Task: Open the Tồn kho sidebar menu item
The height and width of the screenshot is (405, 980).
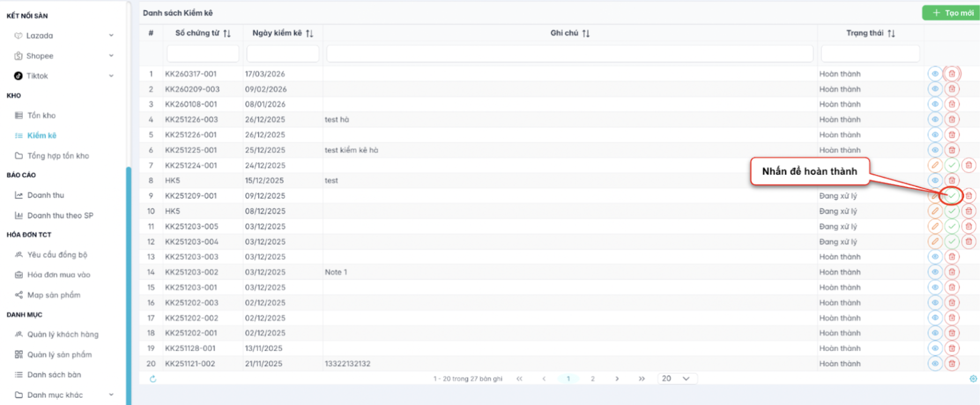Action: [x=41, y=115]
